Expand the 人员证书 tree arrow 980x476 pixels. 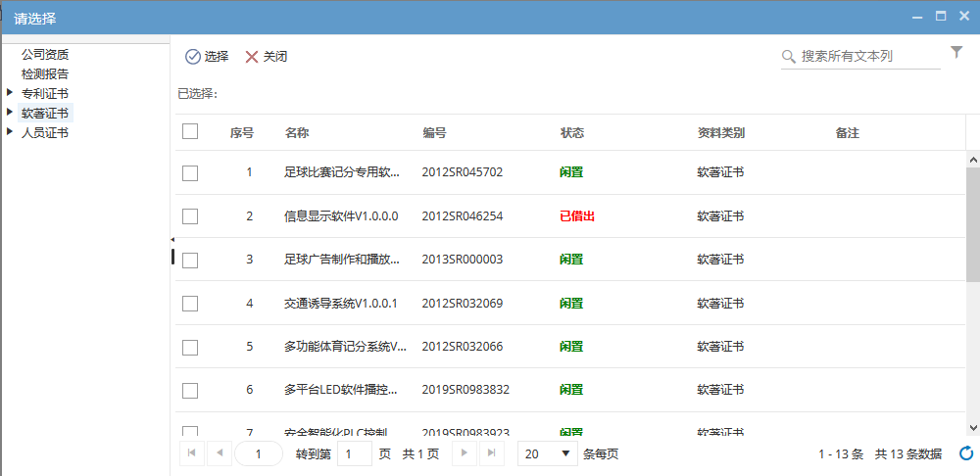(x=10, y=132)
